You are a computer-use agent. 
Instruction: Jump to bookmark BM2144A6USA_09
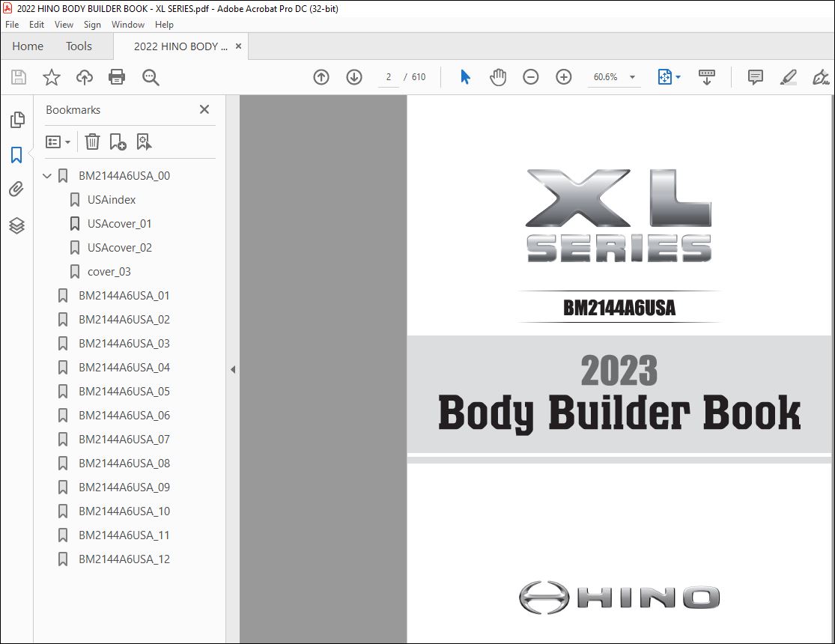click(x=124, y=487)
